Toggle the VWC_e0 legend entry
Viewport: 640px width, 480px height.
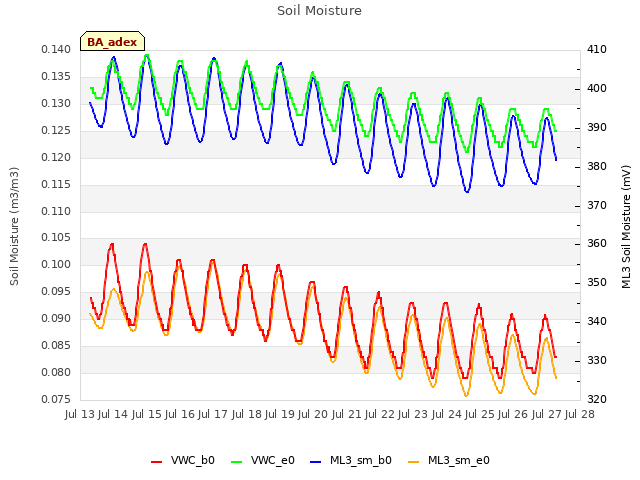(x=262, y=460)
